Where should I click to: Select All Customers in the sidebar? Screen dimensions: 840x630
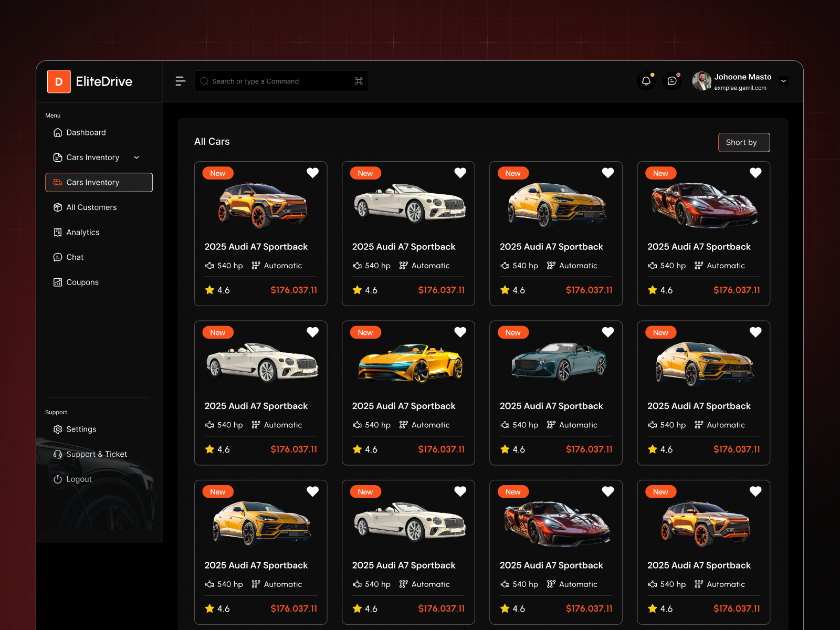91,207
